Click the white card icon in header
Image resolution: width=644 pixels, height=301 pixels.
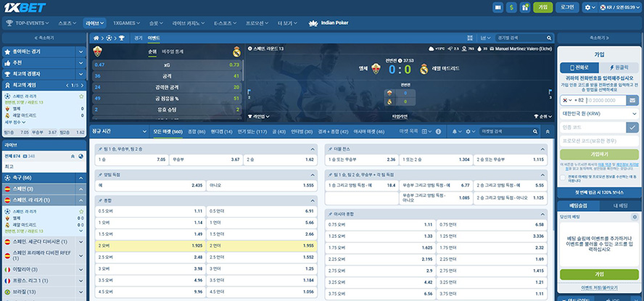coord(498,7)
